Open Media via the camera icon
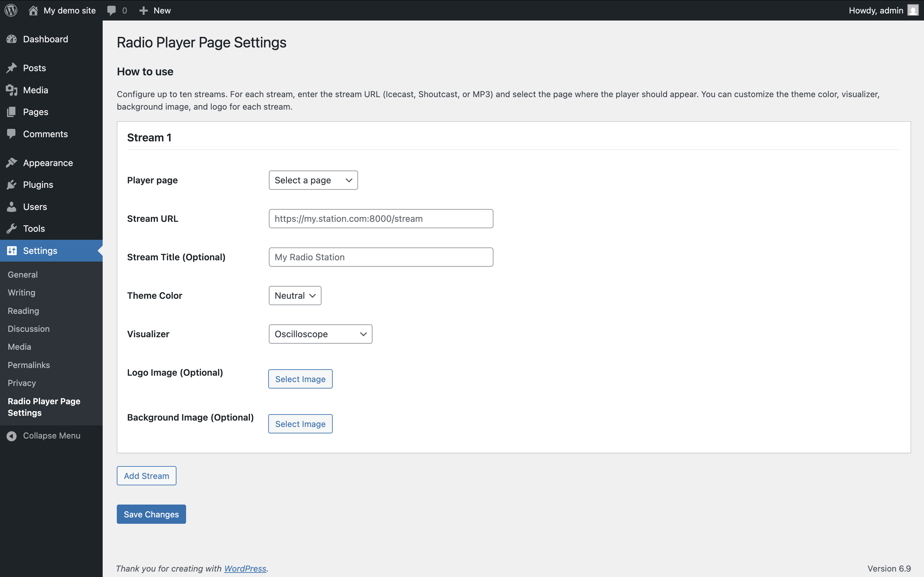 click(12, 90)
